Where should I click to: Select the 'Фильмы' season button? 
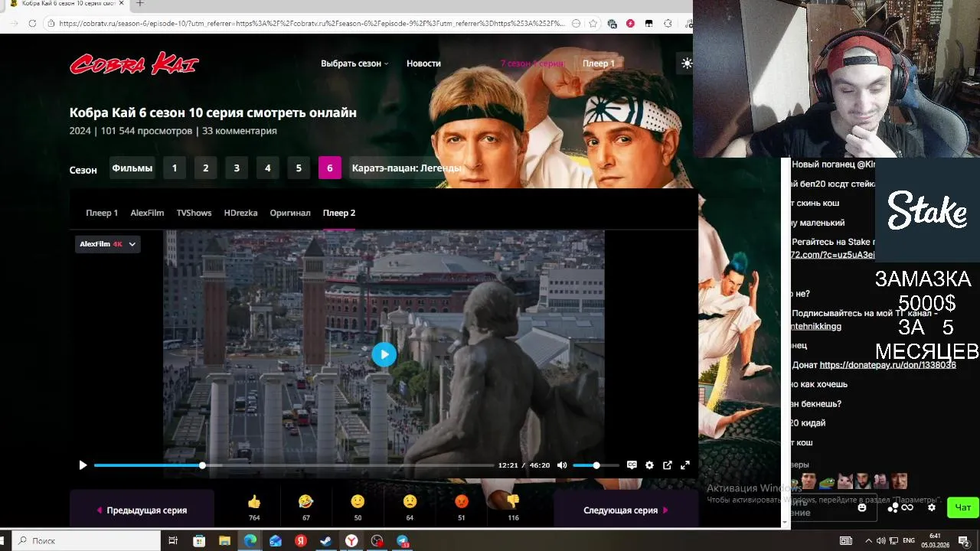(x=132, y=168)
